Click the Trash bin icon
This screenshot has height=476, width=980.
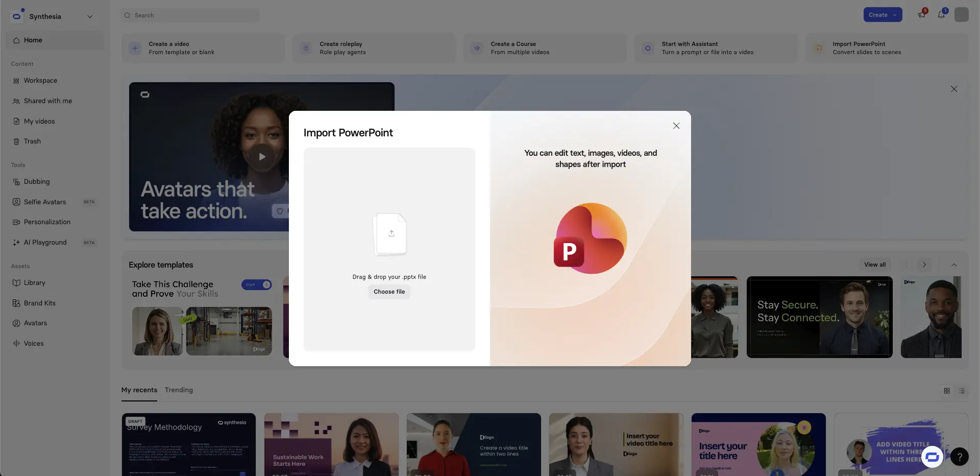16,141
